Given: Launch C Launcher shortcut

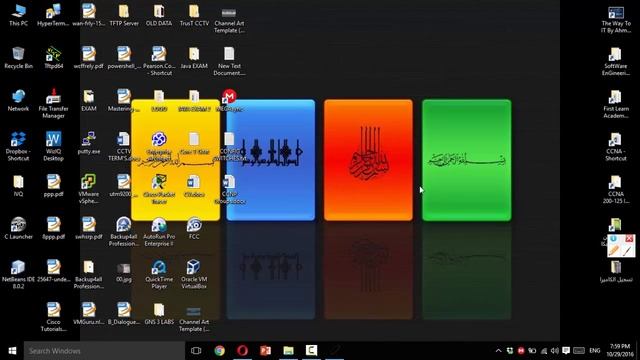Looking at the screenshot, I should point(18,228).
